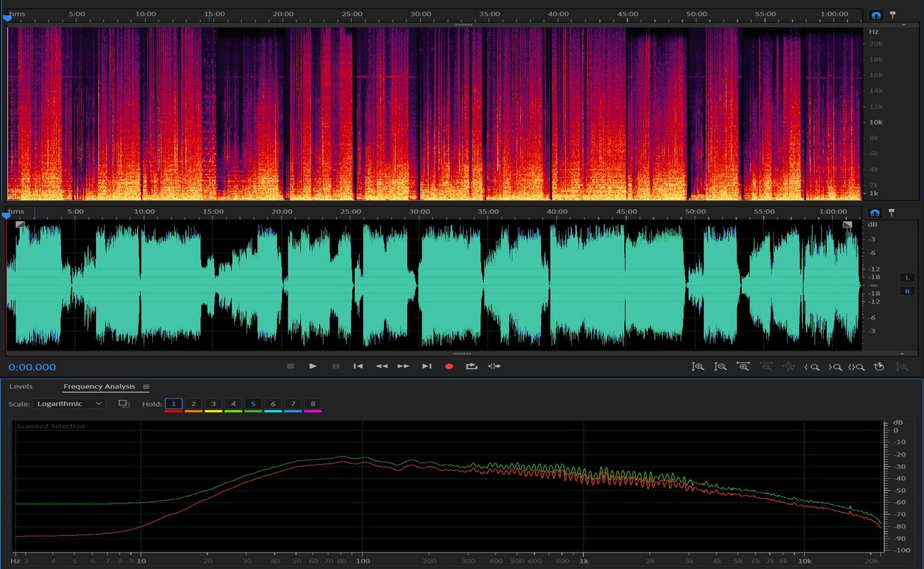This screenshot has height=569, width=924.
Task: Switch to the Levels tab
Action: pyautogui.click(x=21, y=387)
